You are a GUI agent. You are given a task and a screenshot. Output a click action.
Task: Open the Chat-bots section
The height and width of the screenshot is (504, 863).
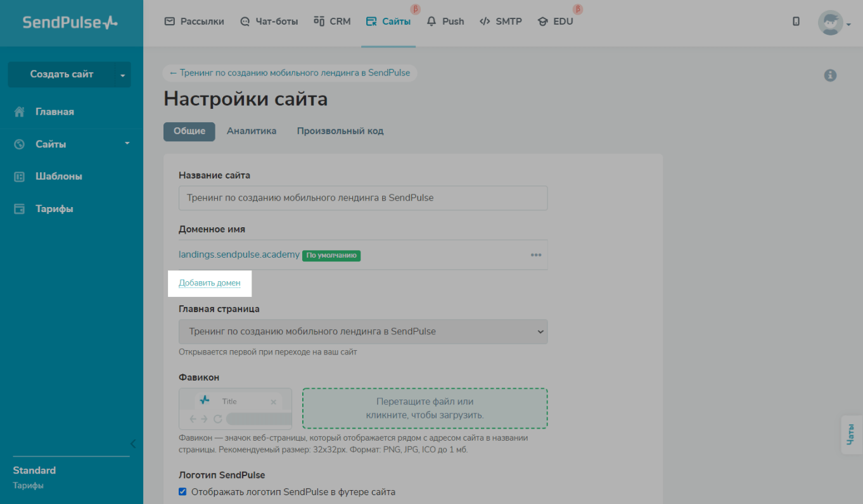coord(269,22)
